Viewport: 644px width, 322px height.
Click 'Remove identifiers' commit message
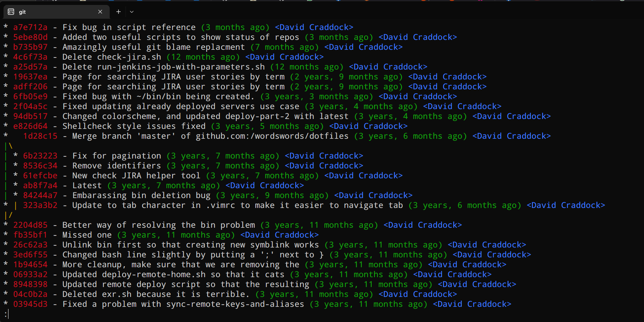[x=117, y=166]
